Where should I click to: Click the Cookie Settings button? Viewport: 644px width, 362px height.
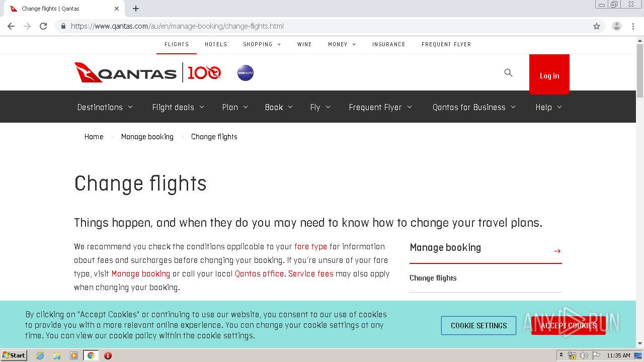[478, 326]
